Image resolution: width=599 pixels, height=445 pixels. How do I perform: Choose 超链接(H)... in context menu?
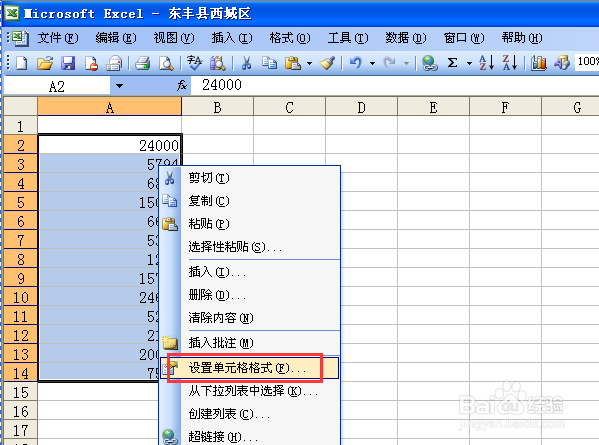[249, 436]
